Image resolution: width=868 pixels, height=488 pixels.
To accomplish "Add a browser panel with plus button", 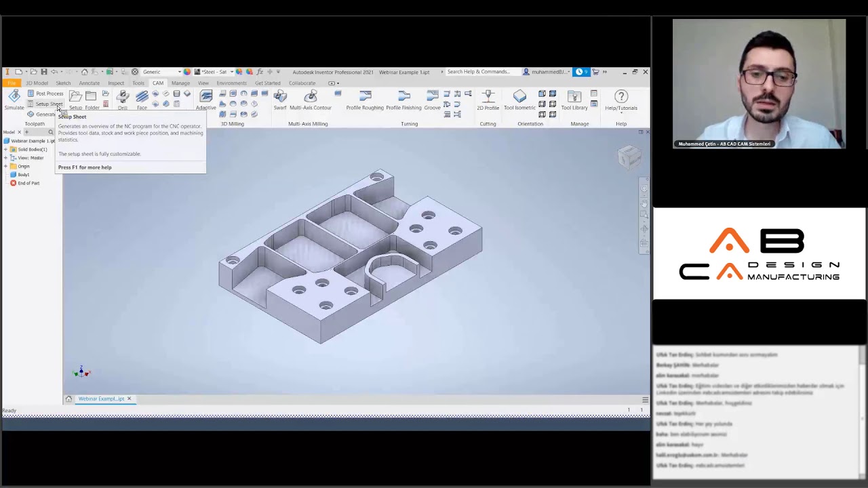I will tap(26, 132).
